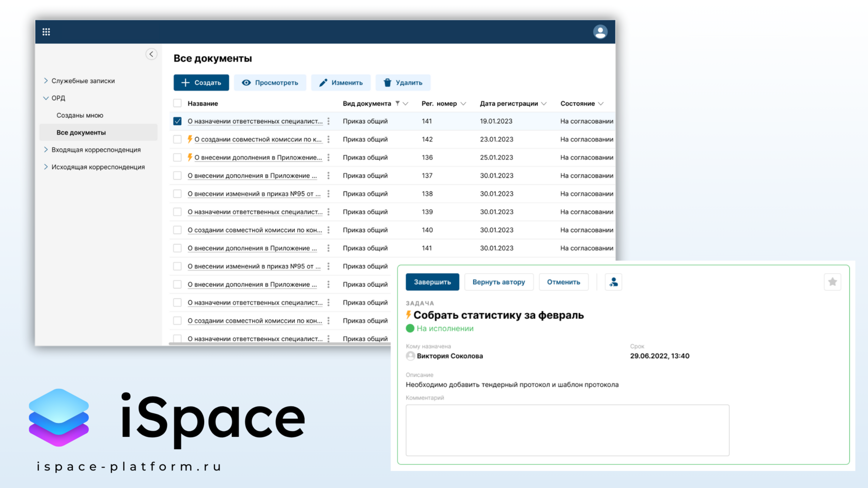868x488 pixels.
Task: Open row menu for document number 141 dated 19.01.2023
Action: point(329,121)
